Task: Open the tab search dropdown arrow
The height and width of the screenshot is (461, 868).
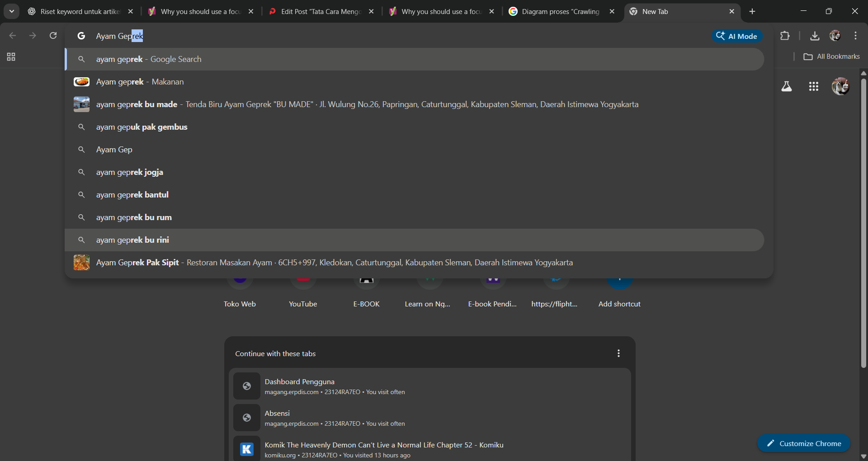Action: (12, 11)
